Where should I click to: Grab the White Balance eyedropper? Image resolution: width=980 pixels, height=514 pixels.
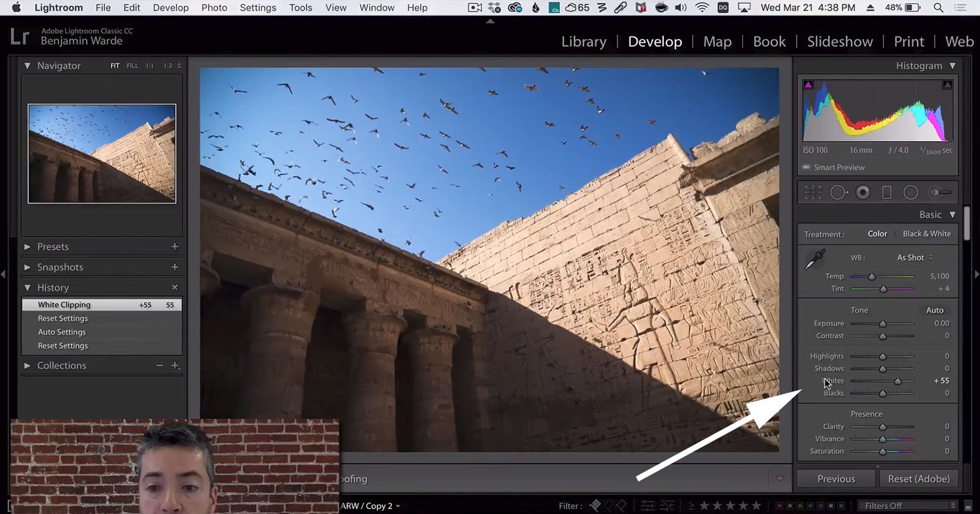815,259
